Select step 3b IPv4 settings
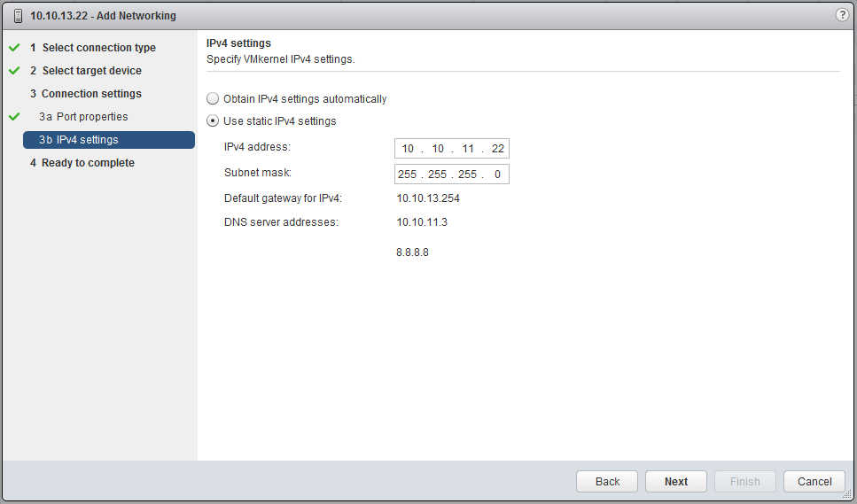 pos(109,140)
